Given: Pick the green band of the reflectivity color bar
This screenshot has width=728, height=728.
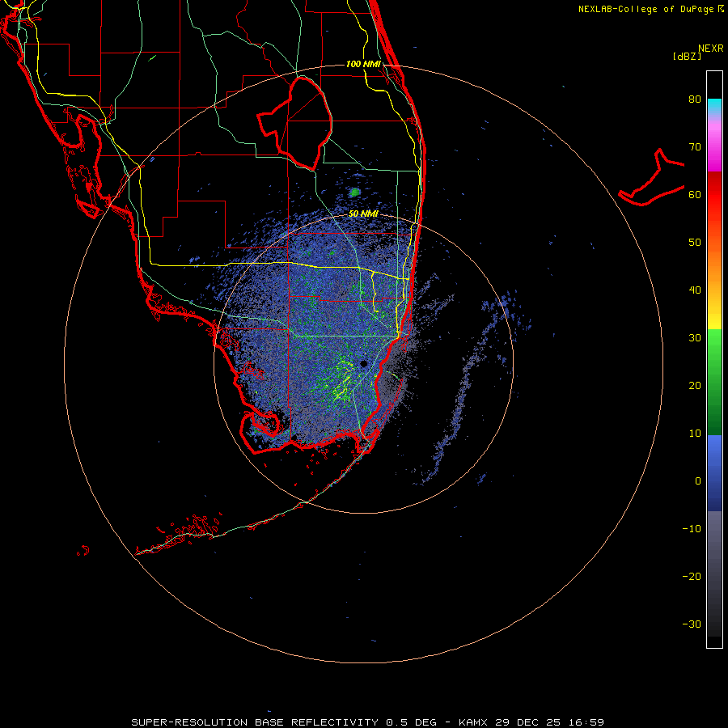Looking at the screenshot, I should coord(714,382).
